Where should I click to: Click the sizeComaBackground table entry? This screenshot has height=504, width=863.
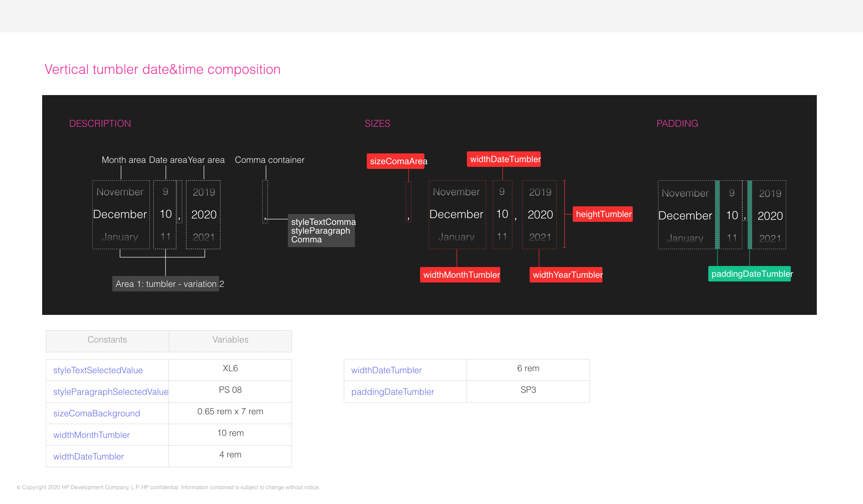point(96,413)
